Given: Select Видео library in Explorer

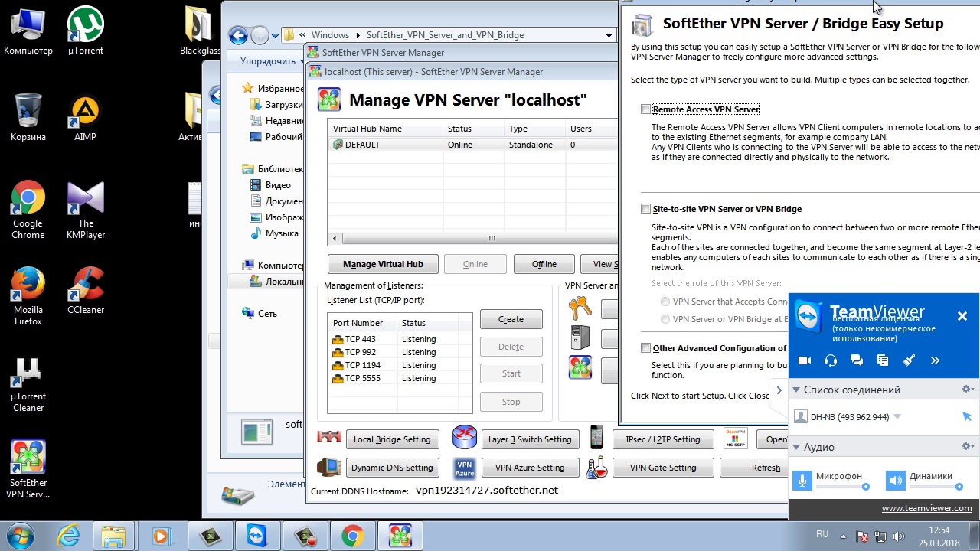Looking at the screenshot, I should (x=278, y=185).
